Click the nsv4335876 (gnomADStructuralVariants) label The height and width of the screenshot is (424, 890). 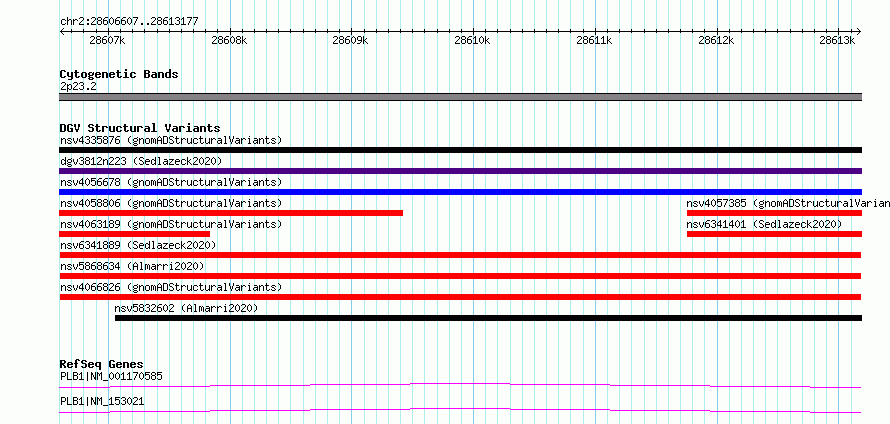pos(171,140)
